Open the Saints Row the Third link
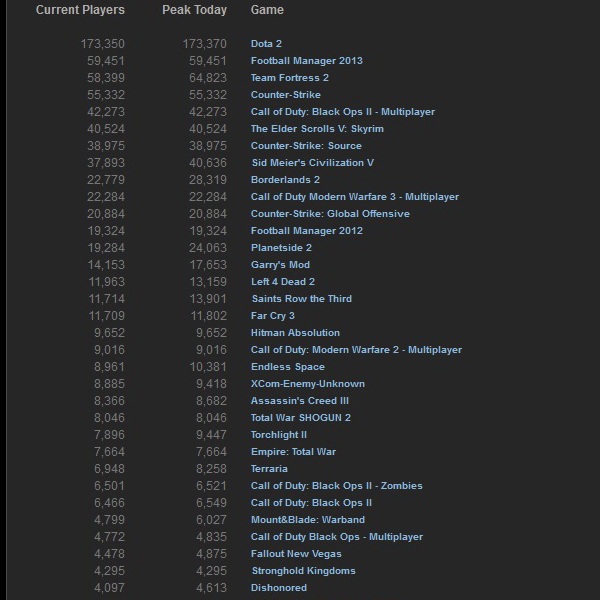Screen dimensions: 600x600 click(x=302, y=298)
